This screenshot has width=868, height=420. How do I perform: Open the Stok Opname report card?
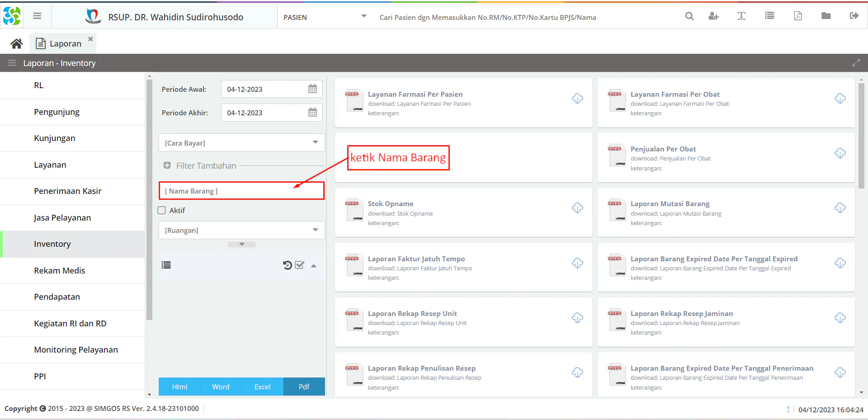463,212
